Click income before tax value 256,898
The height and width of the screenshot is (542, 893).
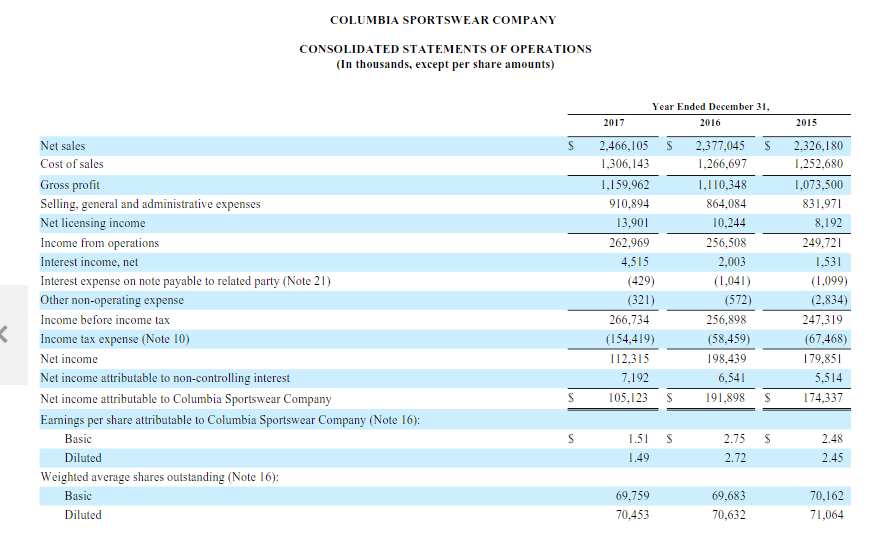point(726,320)
